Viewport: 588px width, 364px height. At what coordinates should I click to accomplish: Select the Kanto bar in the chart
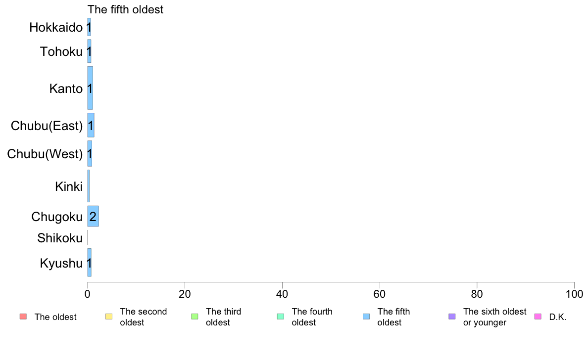(x=90, y=88)
